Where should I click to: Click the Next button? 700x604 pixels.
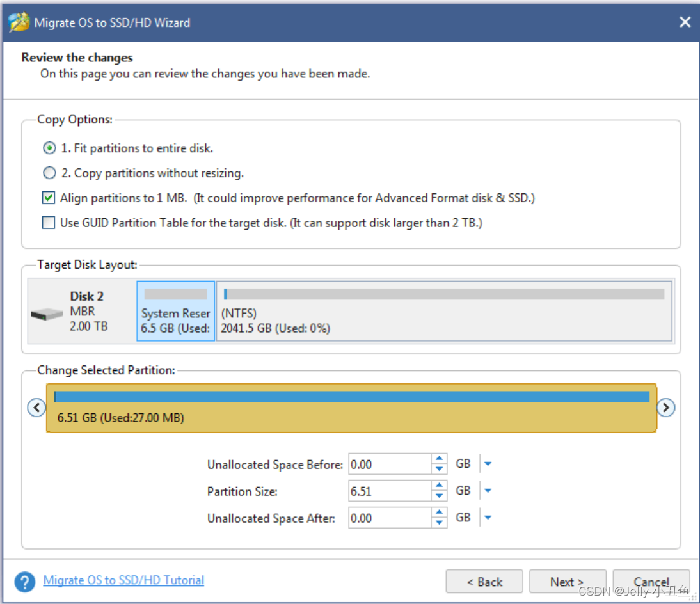[x=567, y=582]
